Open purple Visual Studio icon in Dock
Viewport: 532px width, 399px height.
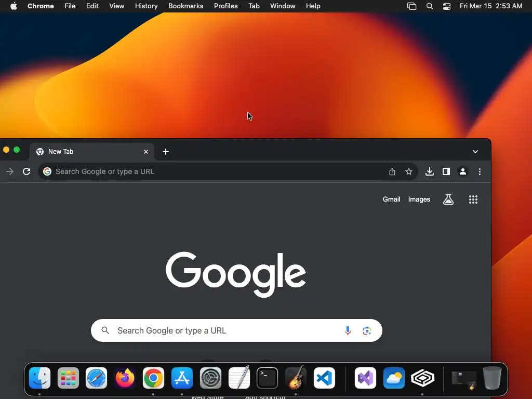coord(365,378)
